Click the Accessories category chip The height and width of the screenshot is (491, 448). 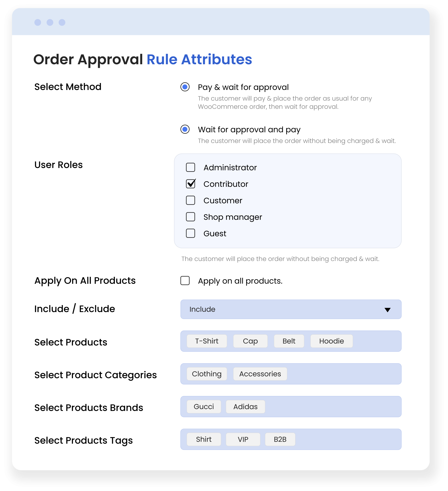(260, 374)
